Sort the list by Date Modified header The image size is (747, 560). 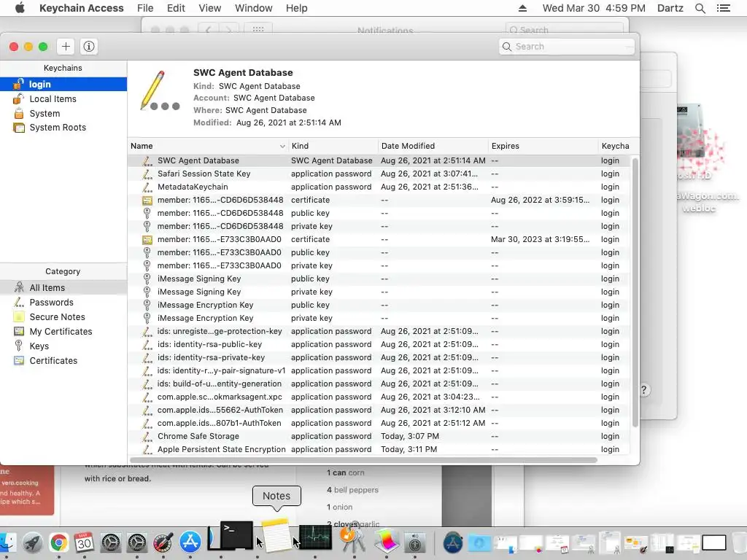click(x=433, y=146)
